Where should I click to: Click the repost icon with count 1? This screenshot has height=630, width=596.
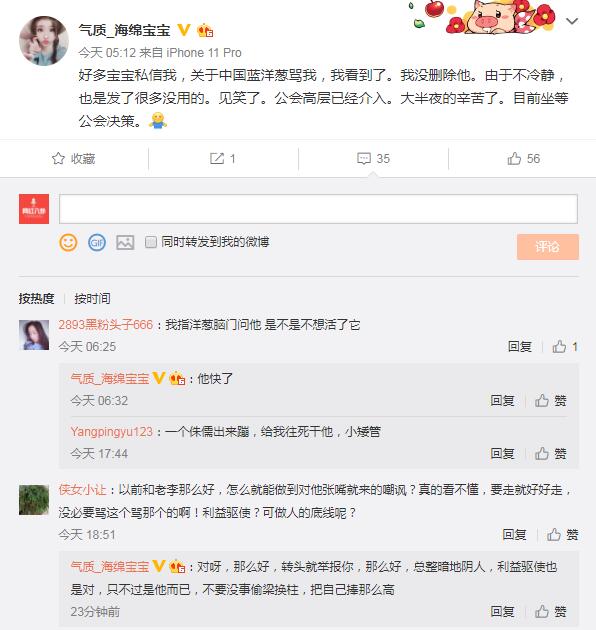tap(217, 159)
